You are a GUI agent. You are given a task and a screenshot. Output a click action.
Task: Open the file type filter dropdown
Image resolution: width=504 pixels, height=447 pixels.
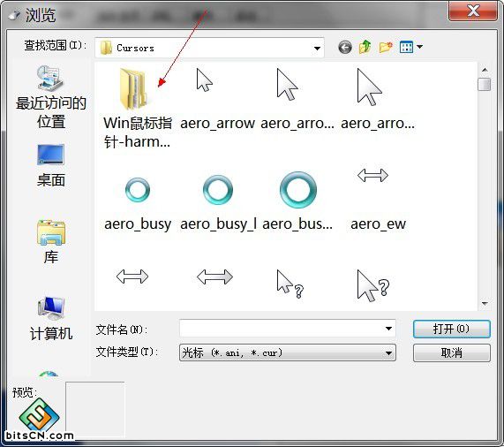[288, 352]
